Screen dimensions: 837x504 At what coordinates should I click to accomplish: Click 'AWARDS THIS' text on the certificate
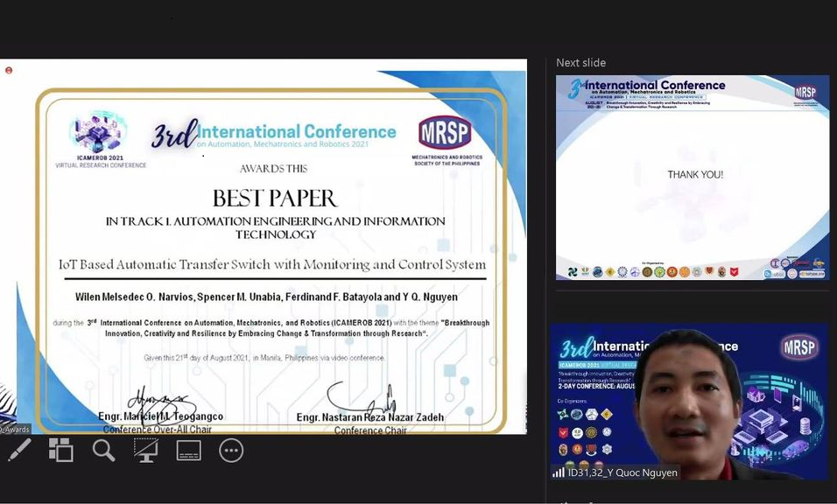(x=273, y=169)
